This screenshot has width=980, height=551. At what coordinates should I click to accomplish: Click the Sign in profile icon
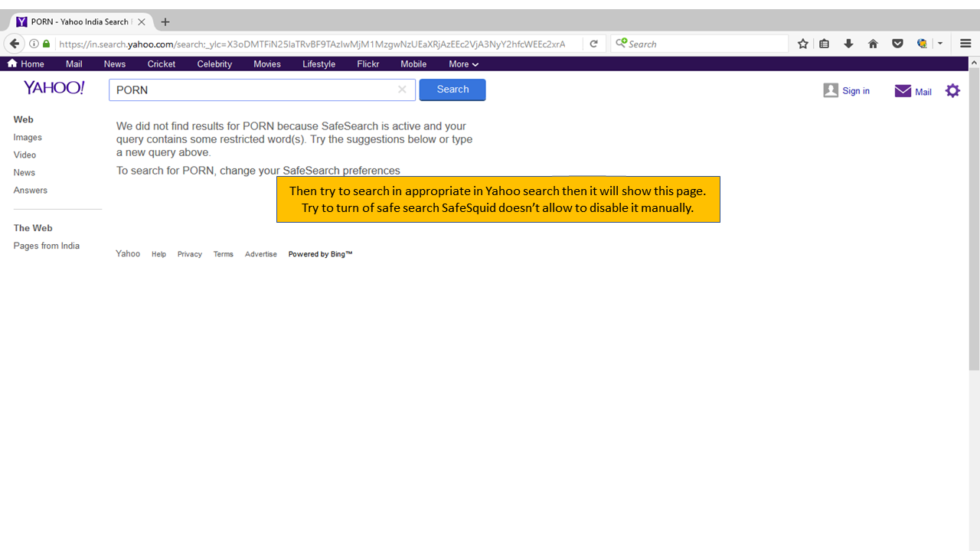pyautogui.click(x=831, y=90)
